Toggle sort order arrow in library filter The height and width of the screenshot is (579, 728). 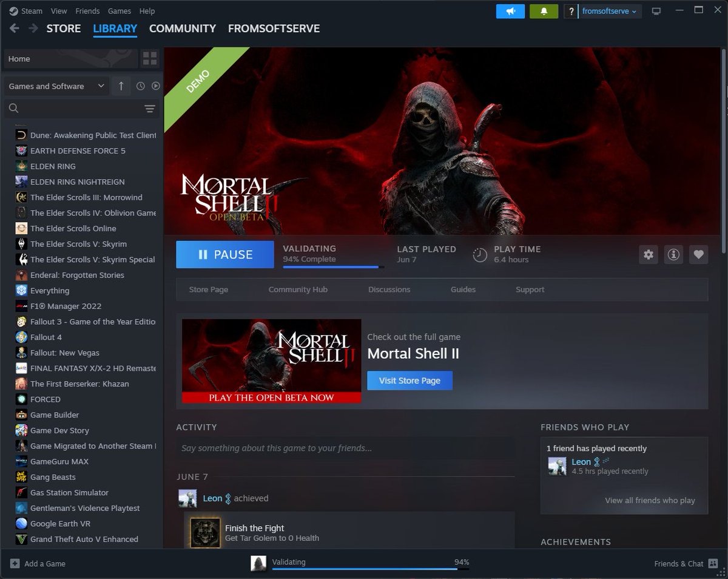click(x=121, y=86)
